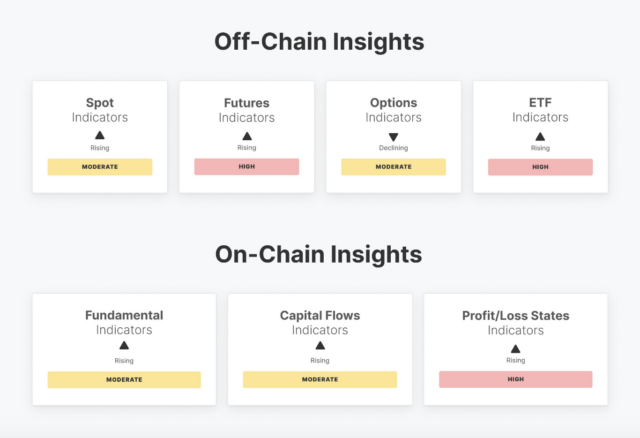Select the yellow MODERATE bar on Fundamental Indicators
Image resolution: width=640 pixels, height=438 pixels.
[x=124, y=380]
